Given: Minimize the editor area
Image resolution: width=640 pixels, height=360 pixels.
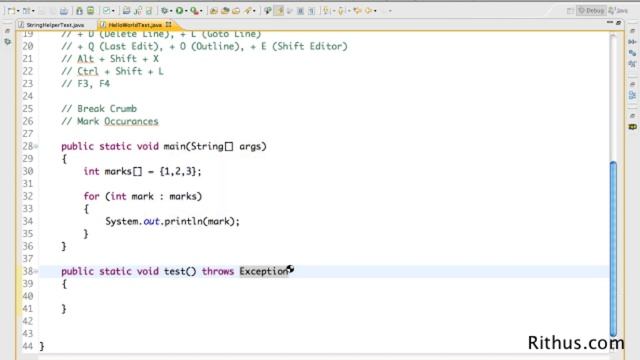Looking at the screenshot, I should (610, 22).
